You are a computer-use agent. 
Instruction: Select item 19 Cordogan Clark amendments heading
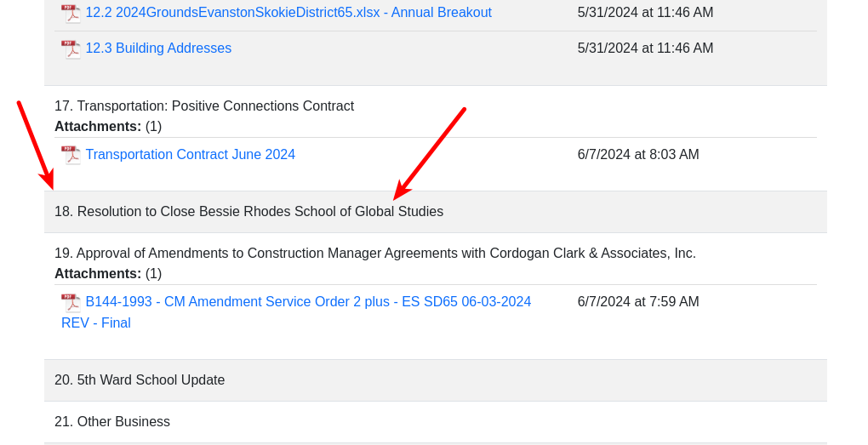pos(375,253)
